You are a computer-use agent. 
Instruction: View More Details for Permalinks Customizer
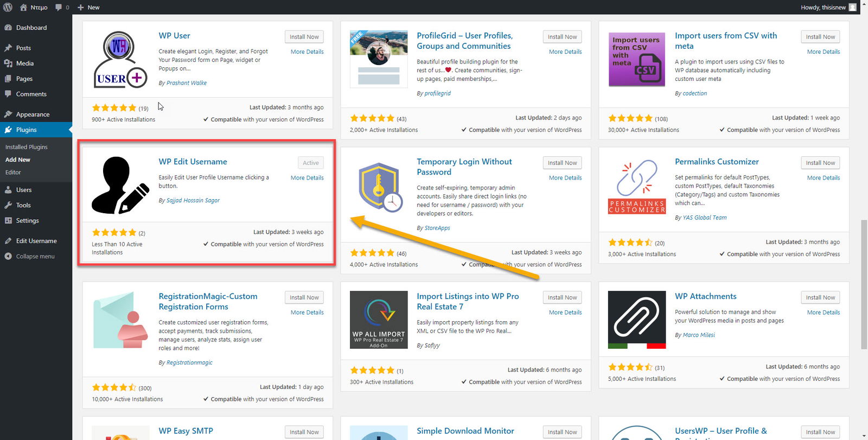824,178
